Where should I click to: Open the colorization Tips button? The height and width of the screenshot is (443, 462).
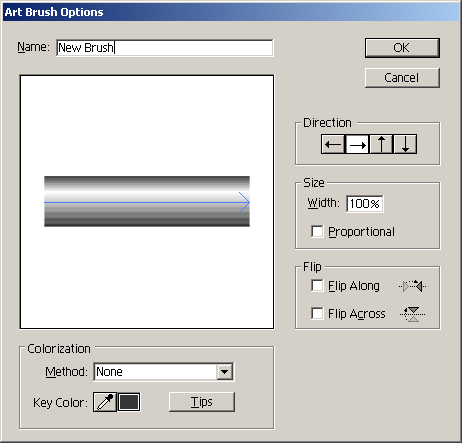(202, 402)
